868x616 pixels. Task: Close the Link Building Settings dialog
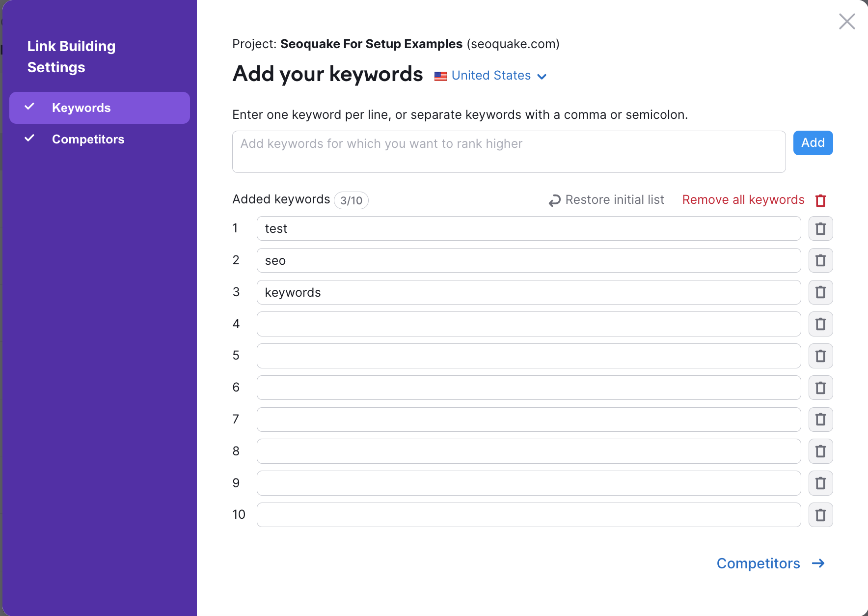click(x=847, y=22)
